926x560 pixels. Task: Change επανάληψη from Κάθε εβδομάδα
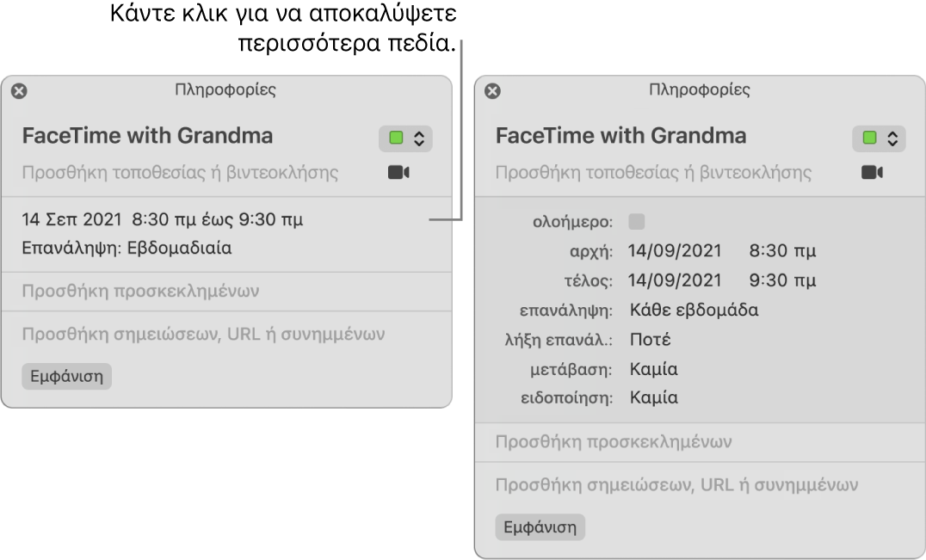point(699,310)
